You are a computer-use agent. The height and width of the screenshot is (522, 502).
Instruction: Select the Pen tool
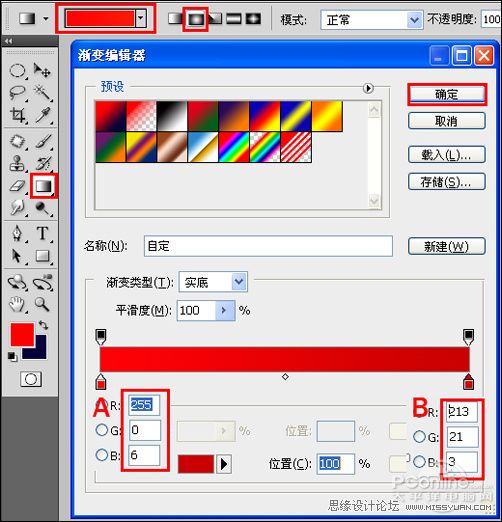17,233
